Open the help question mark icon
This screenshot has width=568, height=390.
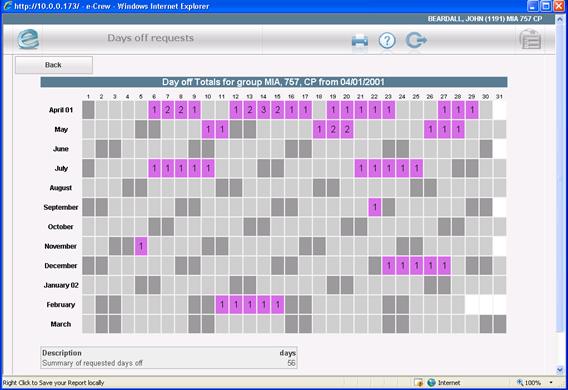387,41
